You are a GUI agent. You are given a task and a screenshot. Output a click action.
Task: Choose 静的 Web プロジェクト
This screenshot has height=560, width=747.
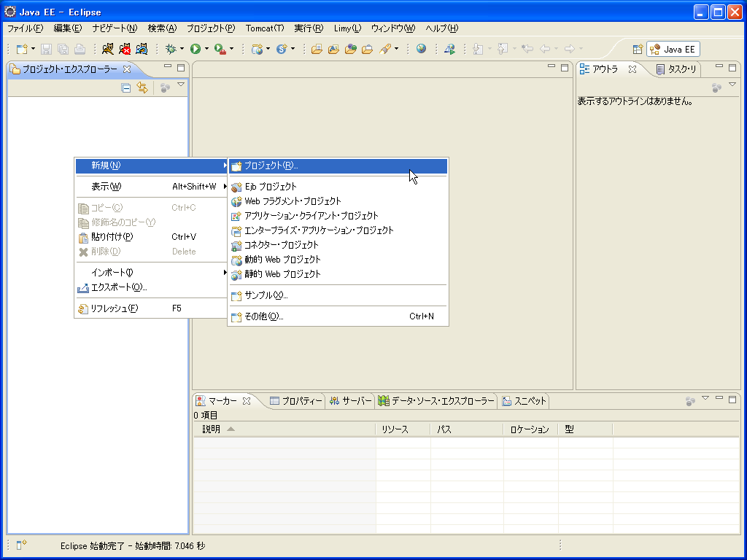[x=338, y=274]
